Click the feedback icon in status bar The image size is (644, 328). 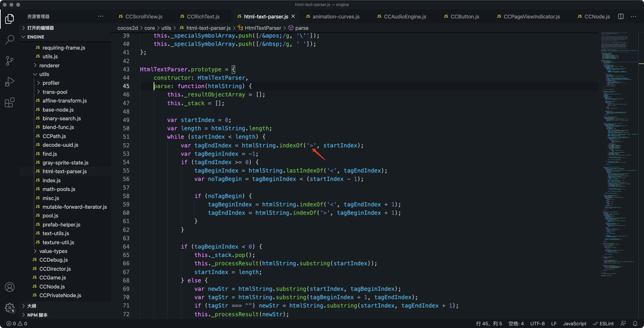tap(623, 324)
